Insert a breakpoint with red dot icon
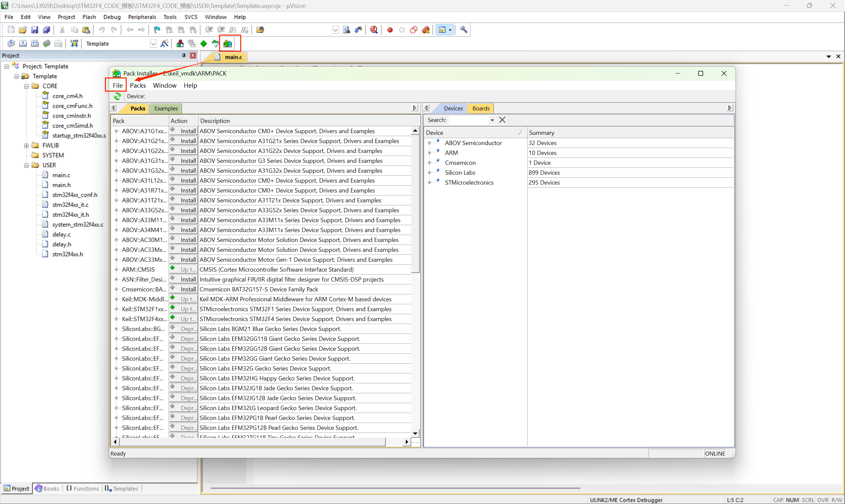The image size is (845, 504). (390, 30)
